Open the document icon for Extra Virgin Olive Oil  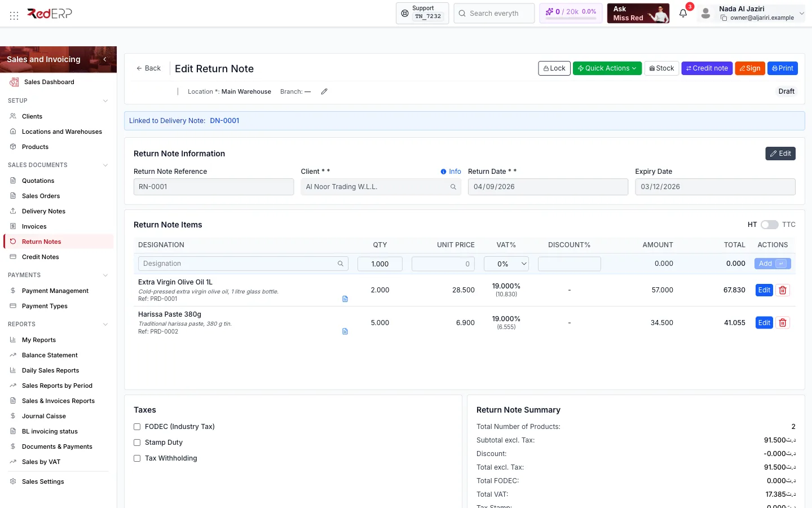click(x=345, y=299)
